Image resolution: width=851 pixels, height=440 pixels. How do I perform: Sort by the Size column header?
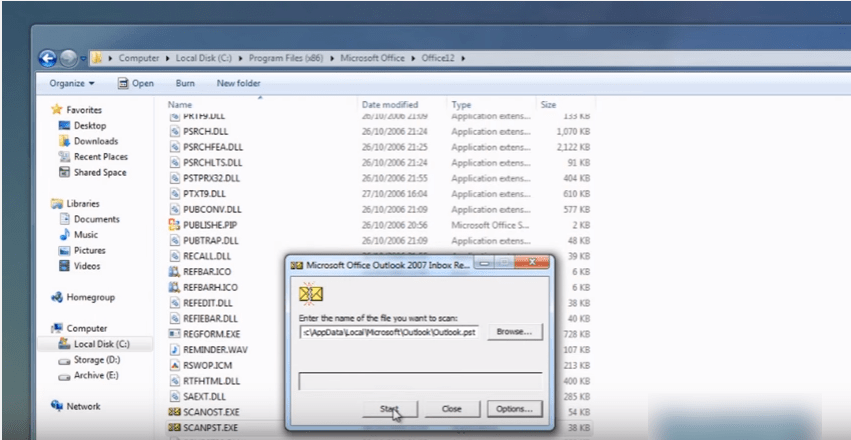point(548,105)
